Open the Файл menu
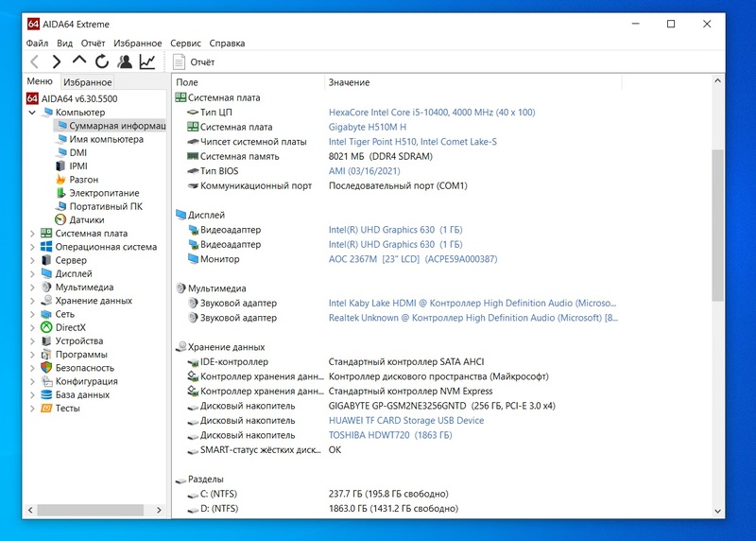This screenshot has width=756, height=541. click(x=37, y=43)
